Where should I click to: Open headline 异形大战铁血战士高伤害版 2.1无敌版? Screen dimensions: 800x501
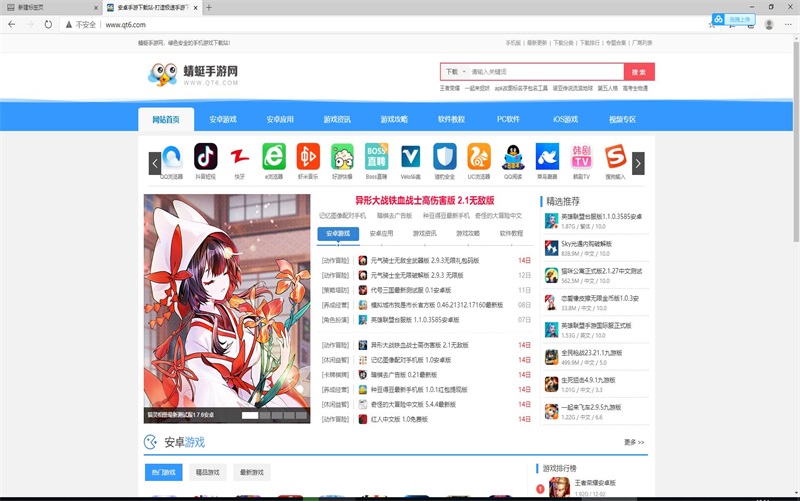point(424,201)
